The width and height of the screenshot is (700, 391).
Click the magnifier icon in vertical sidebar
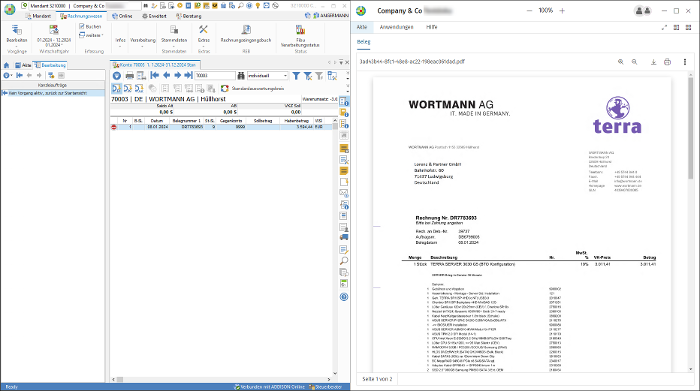click(x=344, y=261)
